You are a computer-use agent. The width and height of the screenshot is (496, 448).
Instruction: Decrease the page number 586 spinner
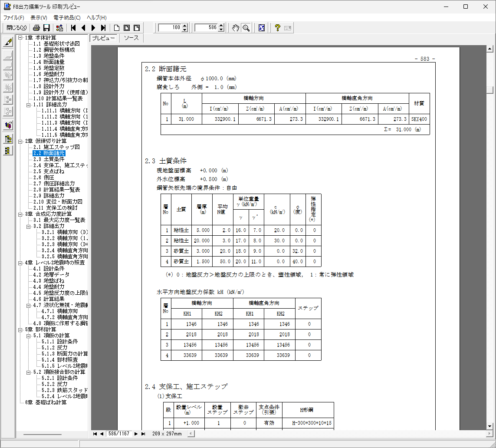(221, 30)
